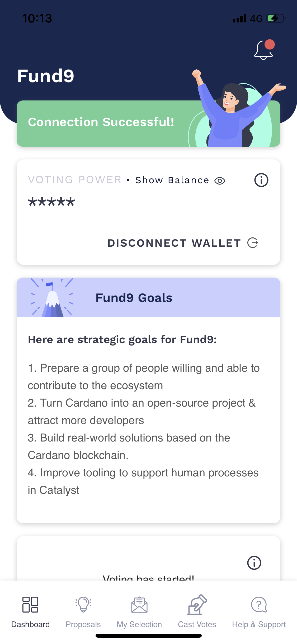Tap the Connection Successful banner
Screen dimensions: 297x644
(101, 122)
